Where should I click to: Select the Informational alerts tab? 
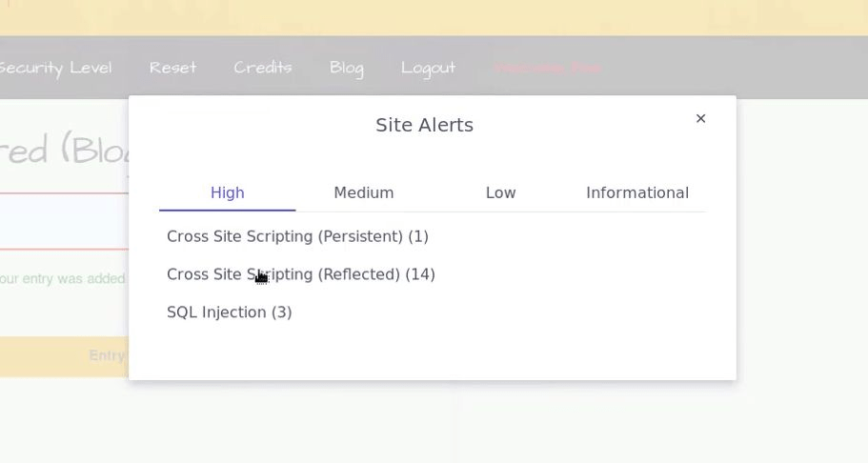(x=636, y=192)
